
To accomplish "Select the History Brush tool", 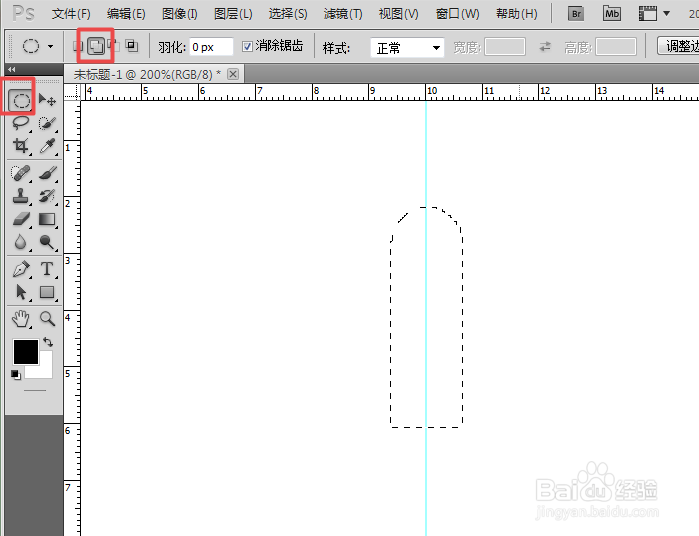I will point(47,196).
